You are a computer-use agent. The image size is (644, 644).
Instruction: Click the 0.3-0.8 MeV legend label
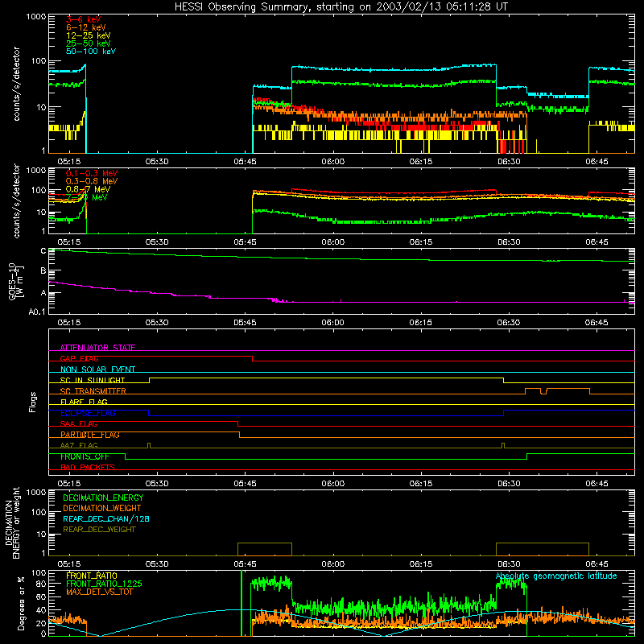92,181
